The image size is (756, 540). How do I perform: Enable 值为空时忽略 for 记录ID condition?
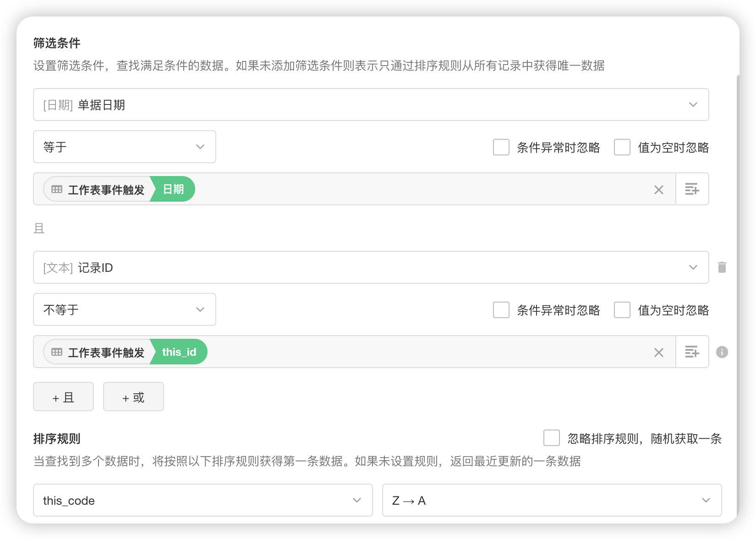622,310
